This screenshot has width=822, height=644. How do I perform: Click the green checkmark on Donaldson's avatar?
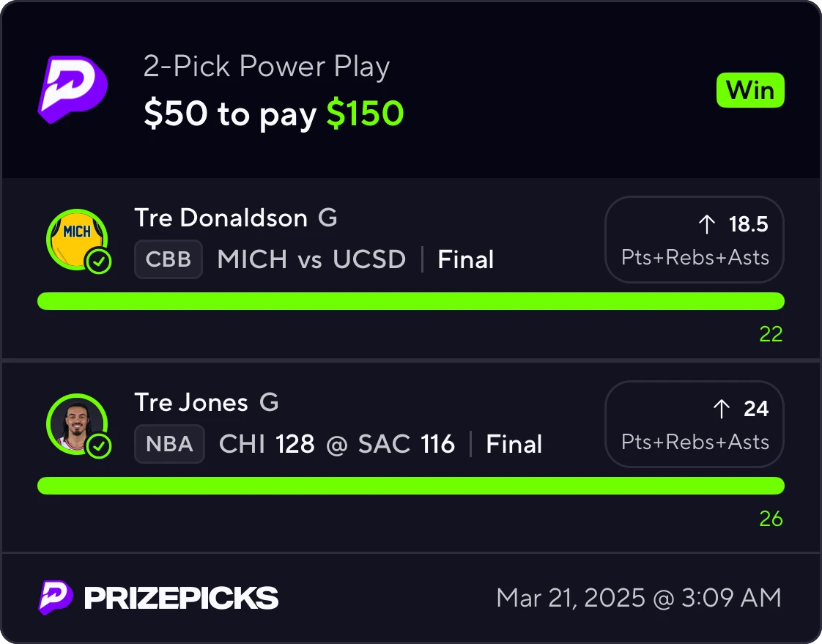point(99,262)
